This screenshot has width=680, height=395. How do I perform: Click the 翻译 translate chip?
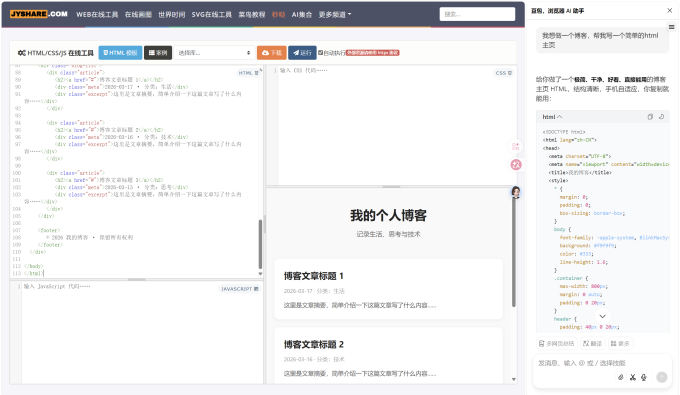pos(592,343)
